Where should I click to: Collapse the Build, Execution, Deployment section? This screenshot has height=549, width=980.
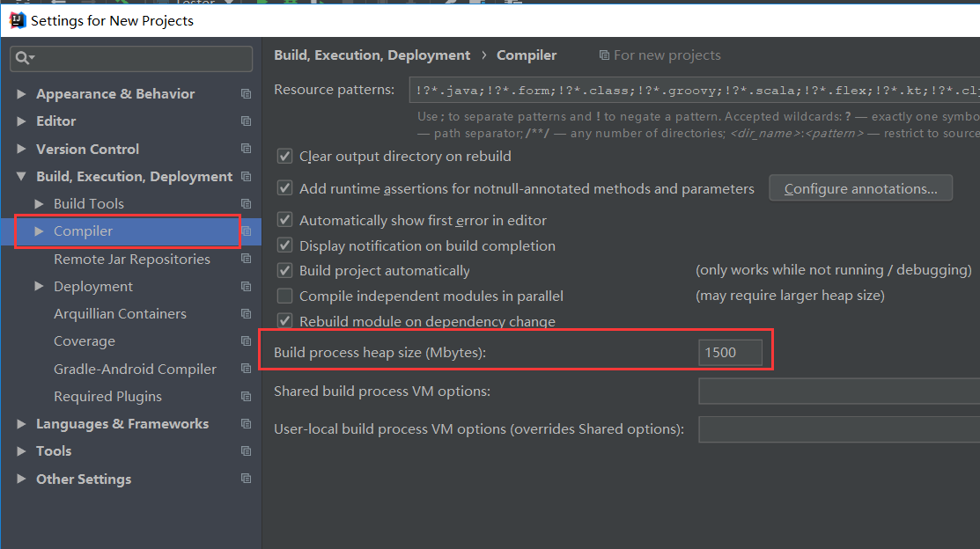point(22,177)
